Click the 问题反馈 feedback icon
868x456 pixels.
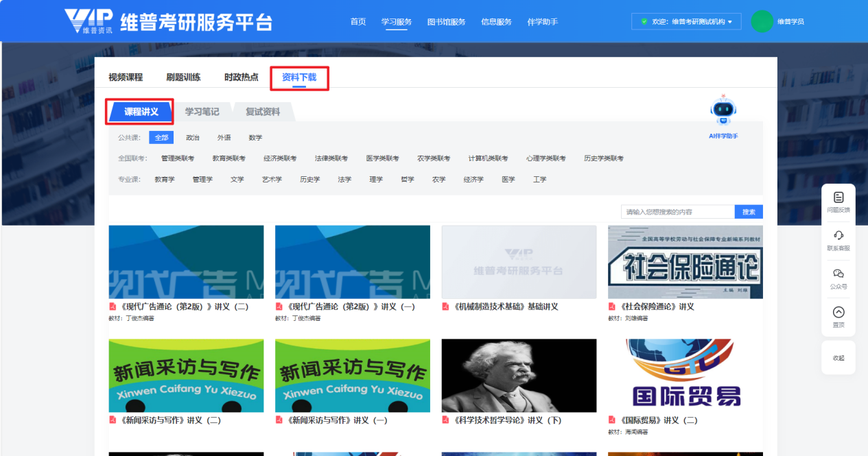coord(838,197)
